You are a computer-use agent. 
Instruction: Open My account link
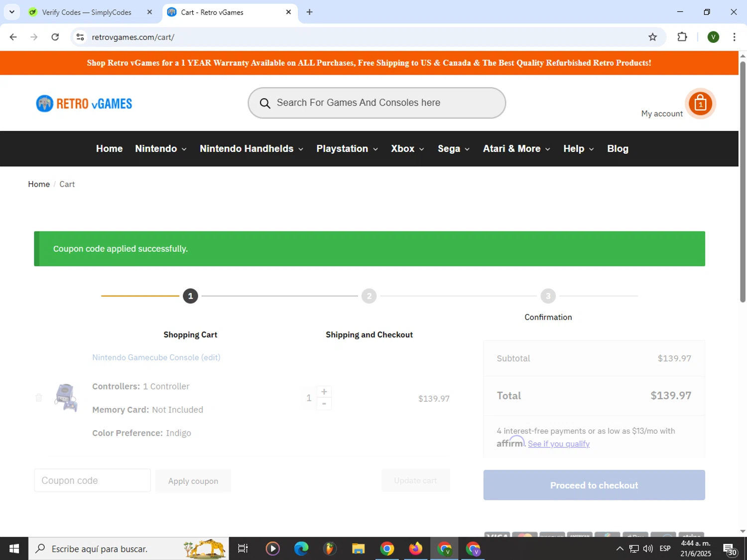tap(662, 113)
